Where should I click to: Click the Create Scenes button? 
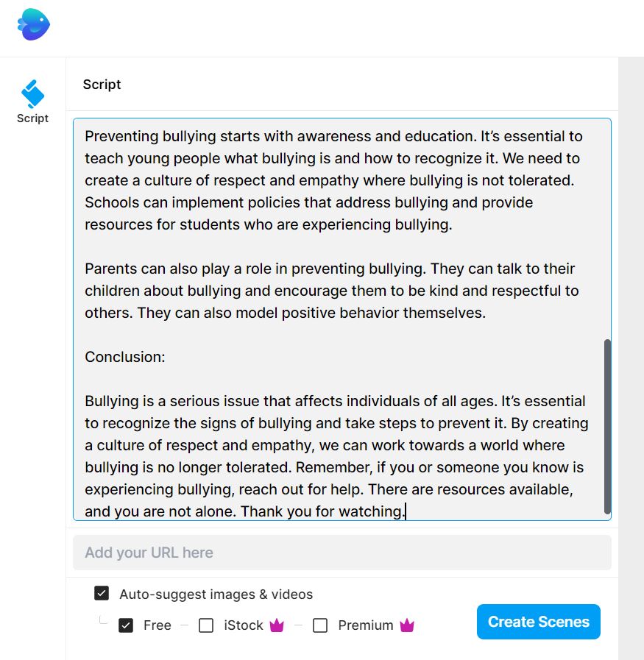(538, 622)
